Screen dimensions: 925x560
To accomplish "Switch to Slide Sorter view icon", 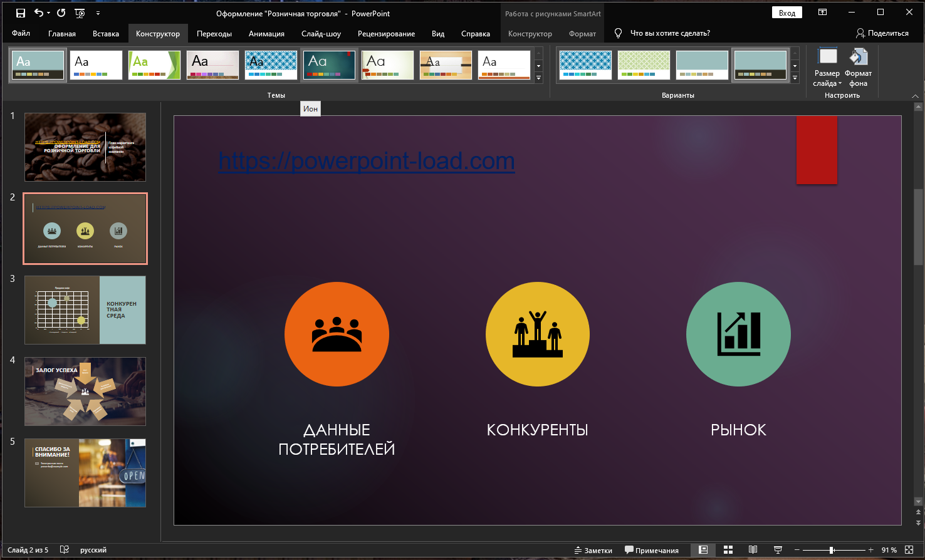I will (x=727, y=550).
